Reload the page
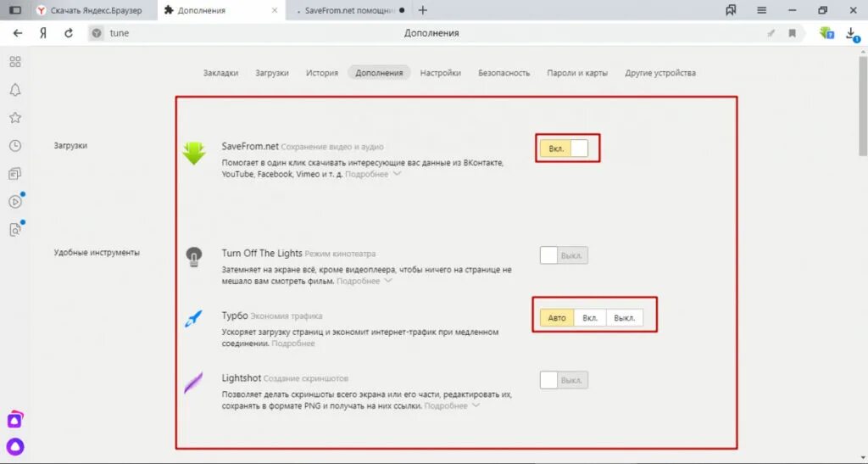 click(x=69, y=33)
